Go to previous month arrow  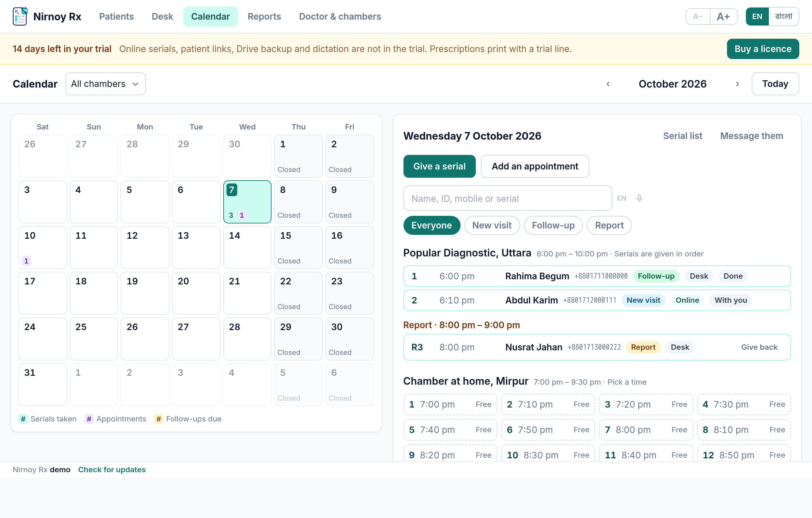pos(608,84)
